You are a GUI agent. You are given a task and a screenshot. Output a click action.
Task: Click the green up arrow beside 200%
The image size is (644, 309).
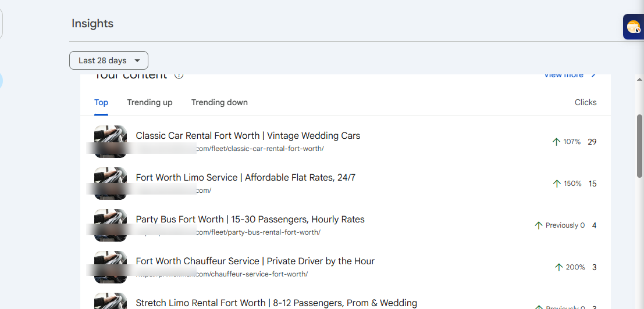558,267
